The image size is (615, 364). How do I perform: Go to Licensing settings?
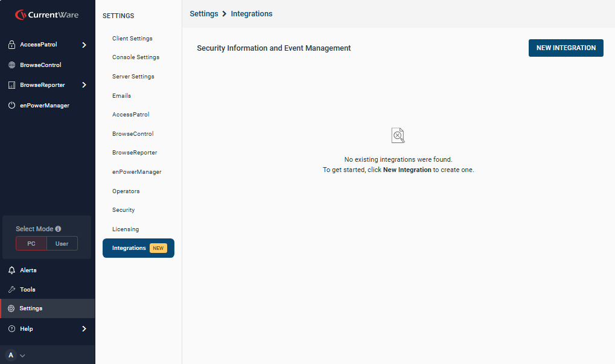[126, 229]
